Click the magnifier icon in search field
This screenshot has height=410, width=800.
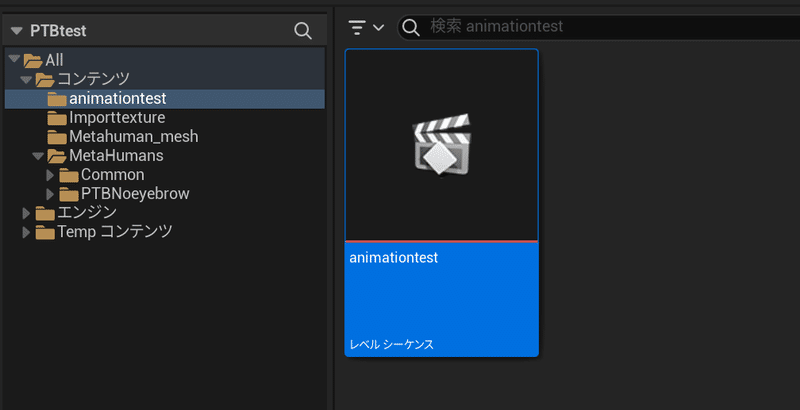(410, 27)
